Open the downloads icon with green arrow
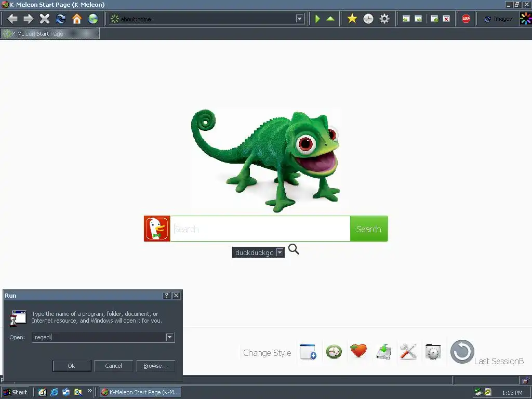This screenshot has height=399, width=532. point(384,352)
